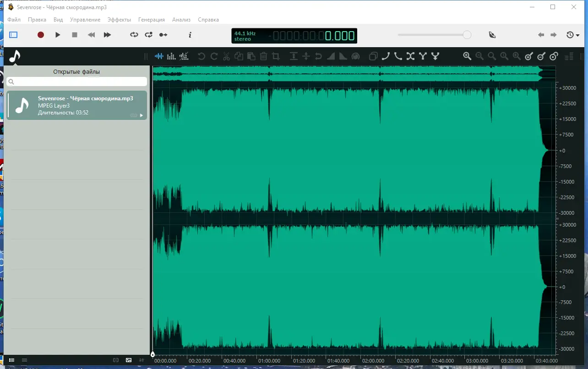
Task: Switch to spectral view
Action: (x=171, y=56)
